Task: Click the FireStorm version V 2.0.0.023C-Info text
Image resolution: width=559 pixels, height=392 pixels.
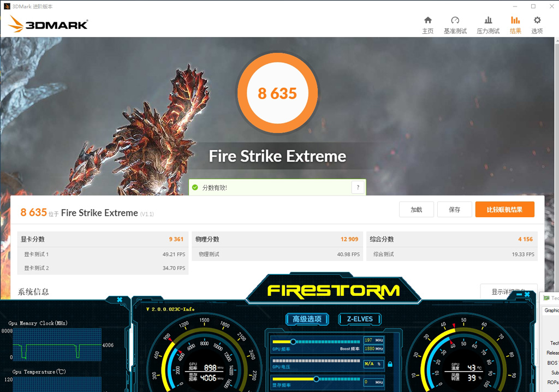Action: click(170, 309)
